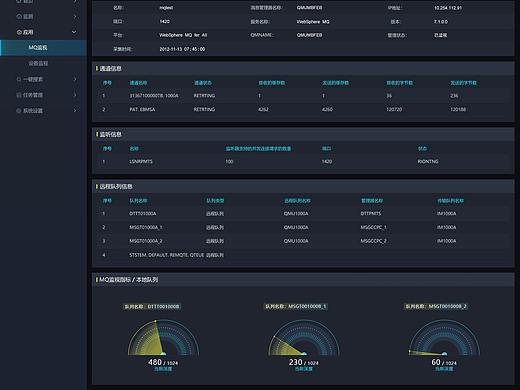Click the IP address value '10.254.112.91'
The image size is (520, 390).
pos(448,8)
